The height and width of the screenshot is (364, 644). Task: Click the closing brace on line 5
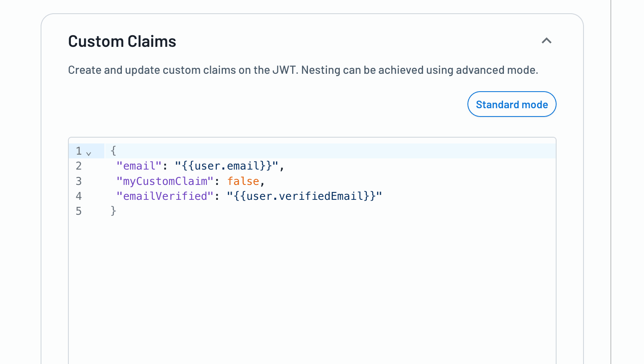coord(113,211)
